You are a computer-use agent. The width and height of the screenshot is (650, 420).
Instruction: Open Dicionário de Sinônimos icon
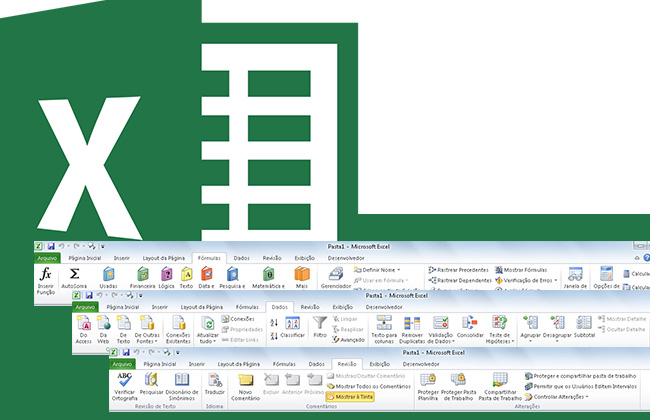182,380
